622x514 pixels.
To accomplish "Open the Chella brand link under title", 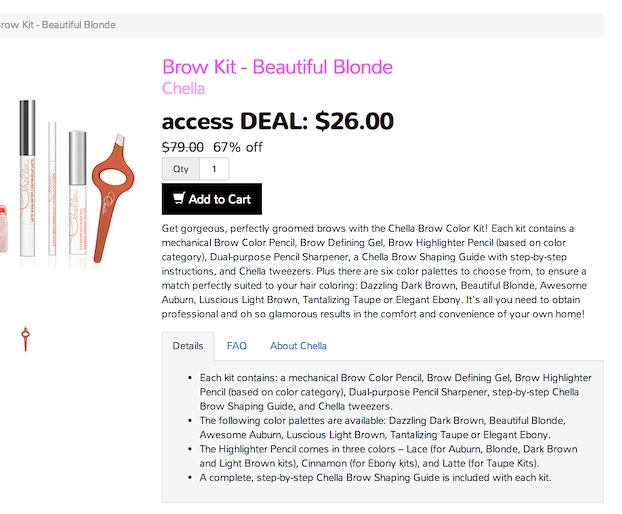I will point(183,88).
